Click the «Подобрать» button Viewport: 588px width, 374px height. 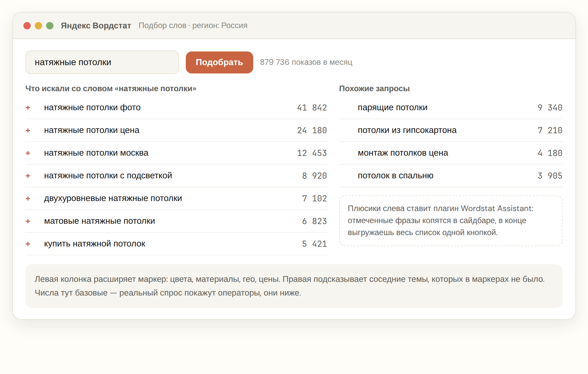pos(219,62)
